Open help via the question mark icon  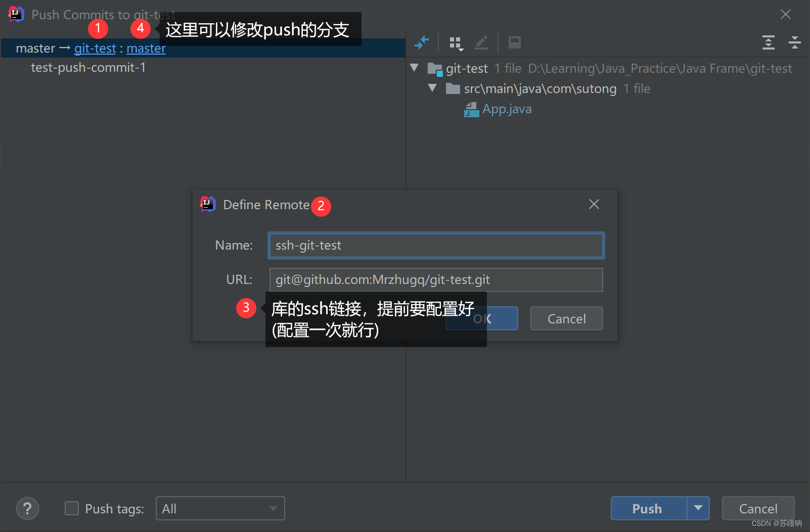coord(27,508)
